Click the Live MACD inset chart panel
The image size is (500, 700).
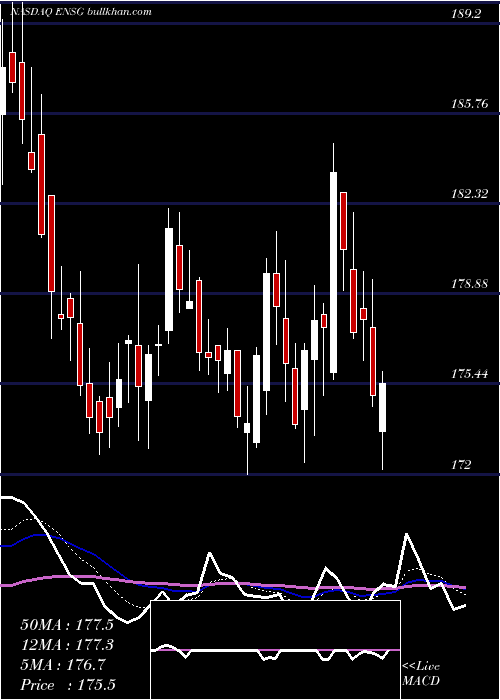[x=275, y=650]
